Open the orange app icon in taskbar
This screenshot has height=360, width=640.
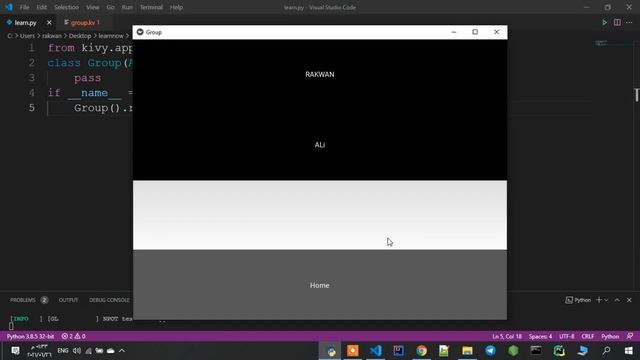click(x=353, y=351)
